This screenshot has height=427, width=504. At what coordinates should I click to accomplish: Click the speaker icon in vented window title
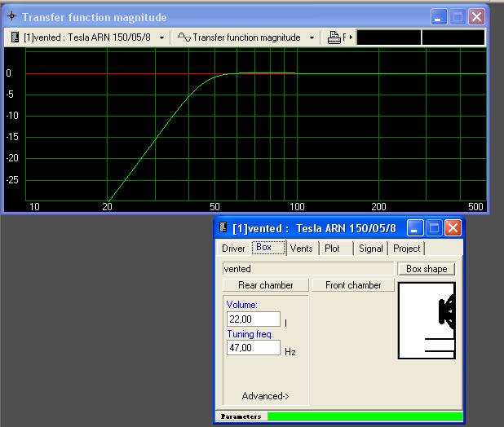[x=223, y=228]
